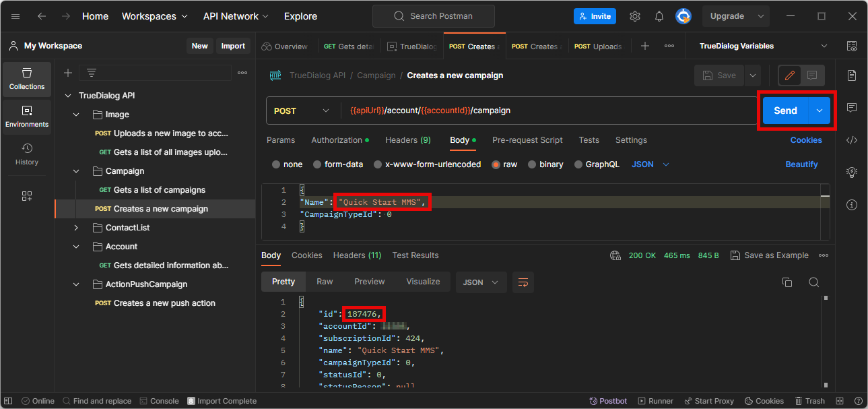This screenshot has width=868, height=409.
Task: Click the Search Postman field
Action: point(433,16)
